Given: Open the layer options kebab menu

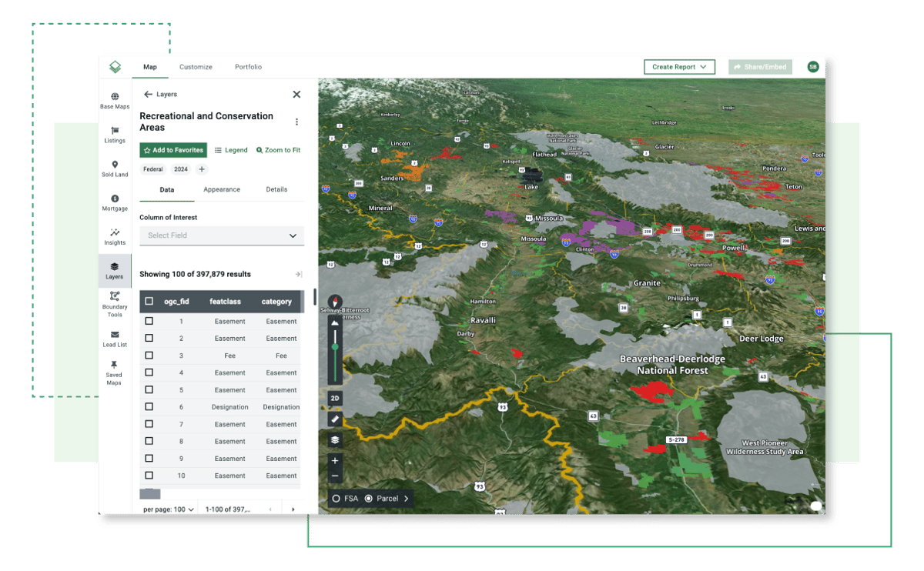Looking at the screenshot, I should (296, 122).
